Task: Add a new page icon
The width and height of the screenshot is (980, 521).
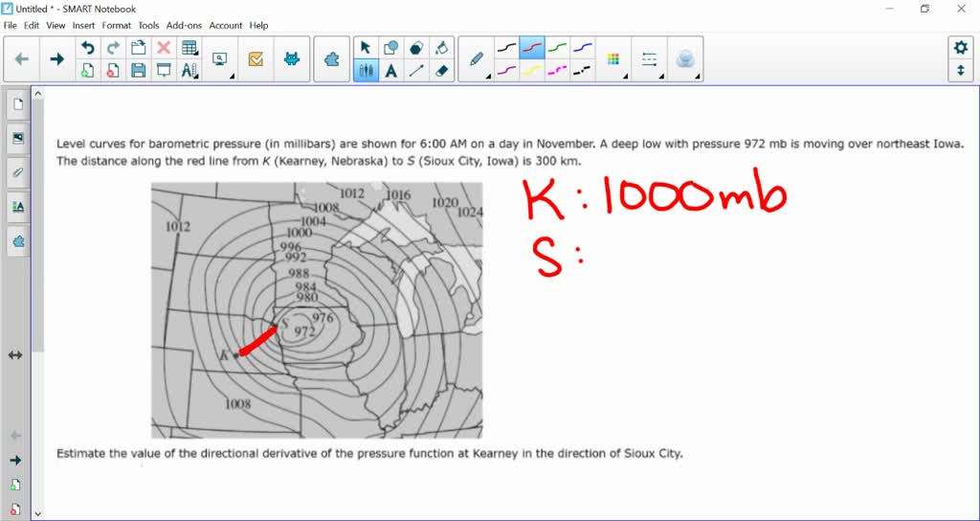Action: (x=88, y=70)
